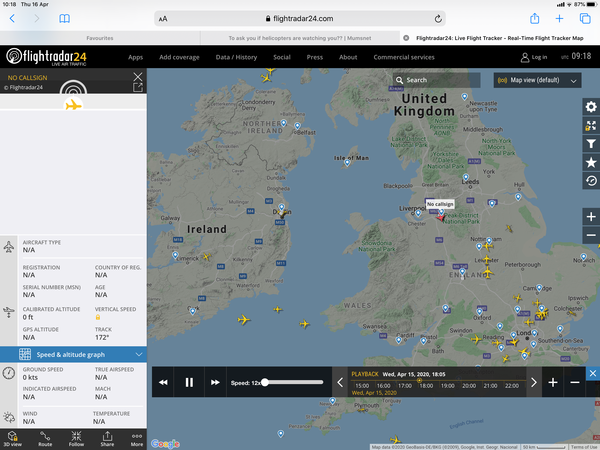Image resolution: width=600 pixels, height=450 pixels.
Task: Open Commercial services menu
Action: coord(404,57)
